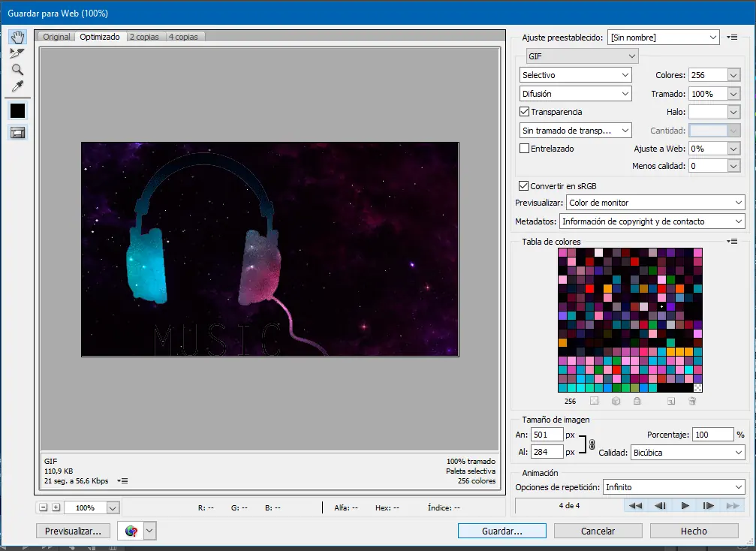Toggle the width-height constrain link icon
The image size is (756, 551).
point(592,444)
